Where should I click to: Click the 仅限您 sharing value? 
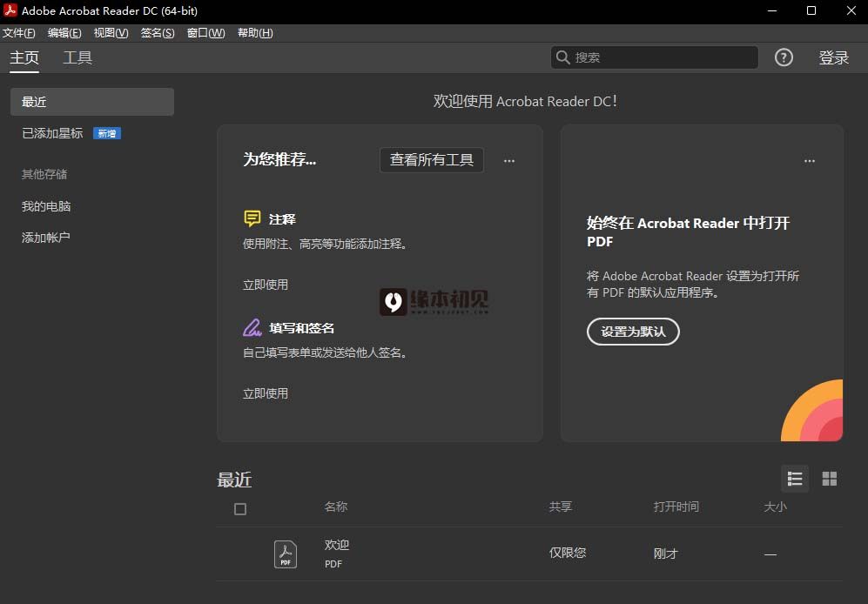(568, 553)
